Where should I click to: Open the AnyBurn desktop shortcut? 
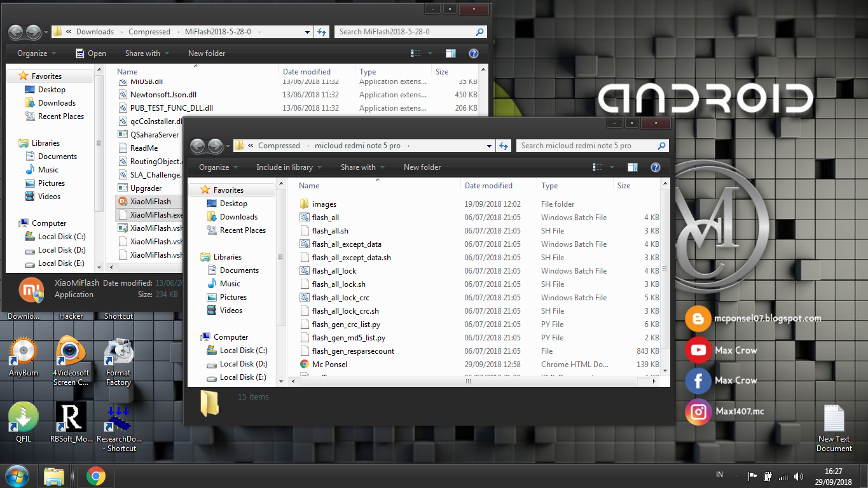pos(24,358)
